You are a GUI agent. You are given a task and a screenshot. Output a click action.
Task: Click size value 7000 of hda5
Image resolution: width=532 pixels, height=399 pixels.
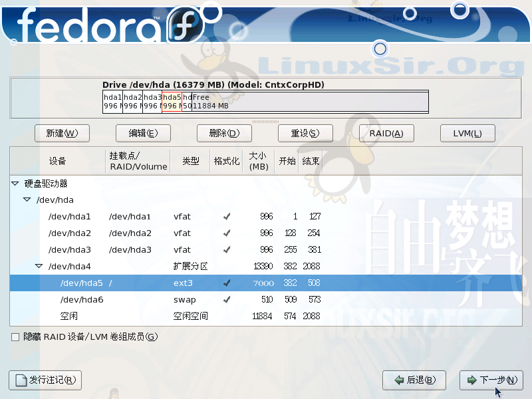pos(263,283)
